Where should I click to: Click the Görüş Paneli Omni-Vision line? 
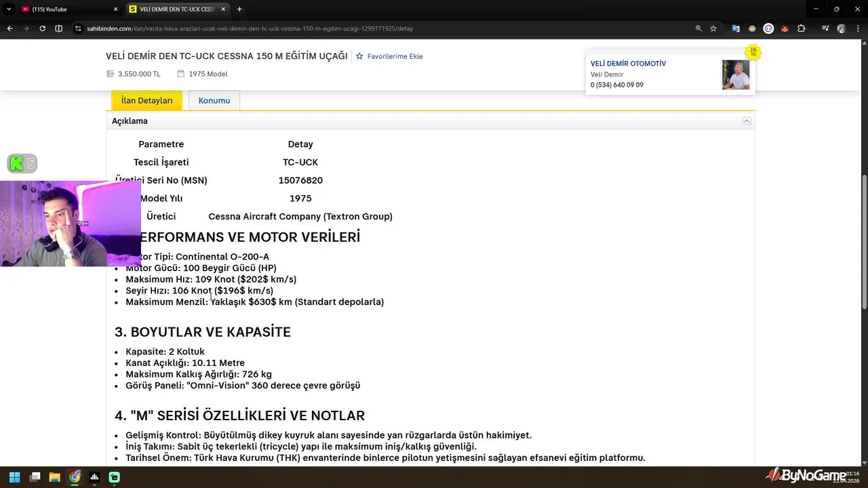[x=243, y=386]
